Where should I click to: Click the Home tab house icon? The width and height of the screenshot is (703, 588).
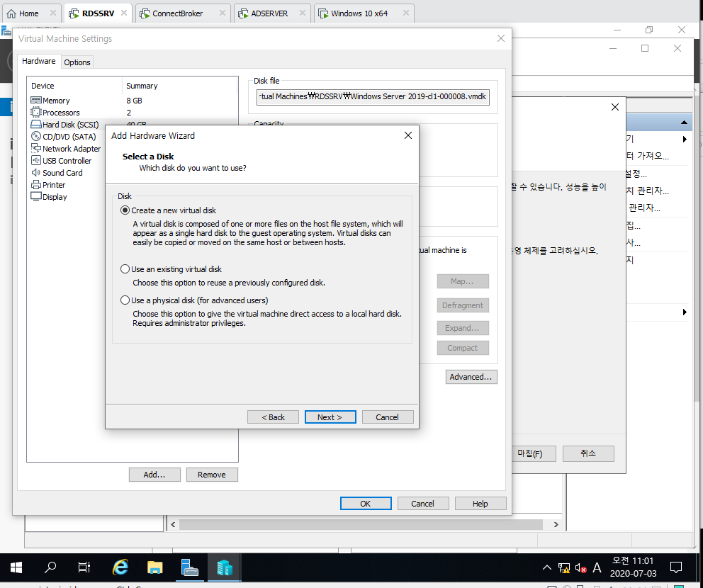pyautogui.click(x=11, y=13)
